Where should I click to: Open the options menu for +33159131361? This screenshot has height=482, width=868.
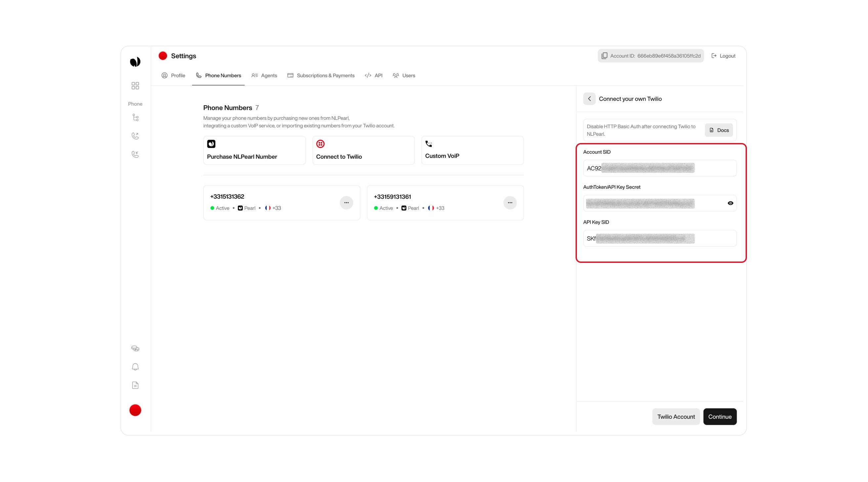tap(510, 202)
